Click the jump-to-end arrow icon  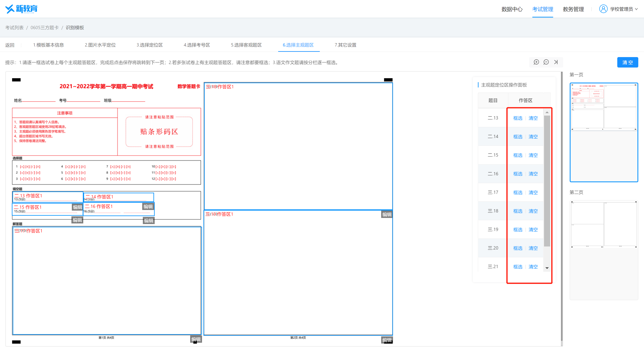coord(556,62)
